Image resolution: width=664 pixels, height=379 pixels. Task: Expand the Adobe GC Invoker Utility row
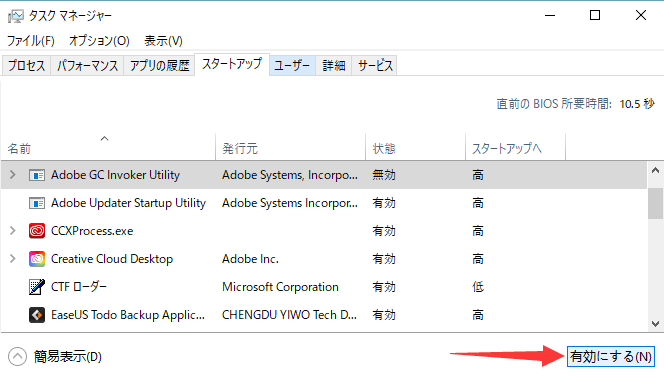point(13,174)
